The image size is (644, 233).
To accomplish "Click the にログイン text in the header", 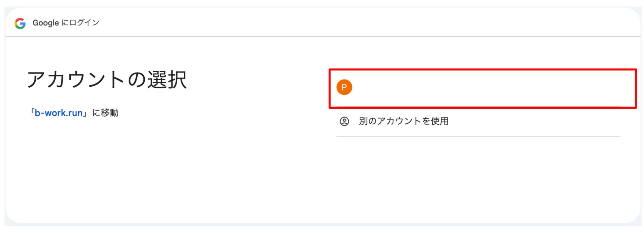I will point(80,23).
